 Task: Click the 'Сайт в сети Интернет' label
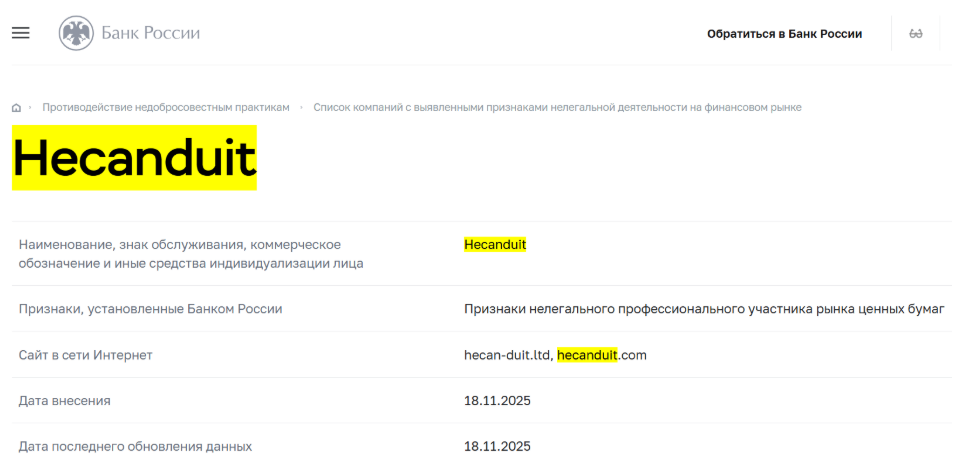click(86, 355)
